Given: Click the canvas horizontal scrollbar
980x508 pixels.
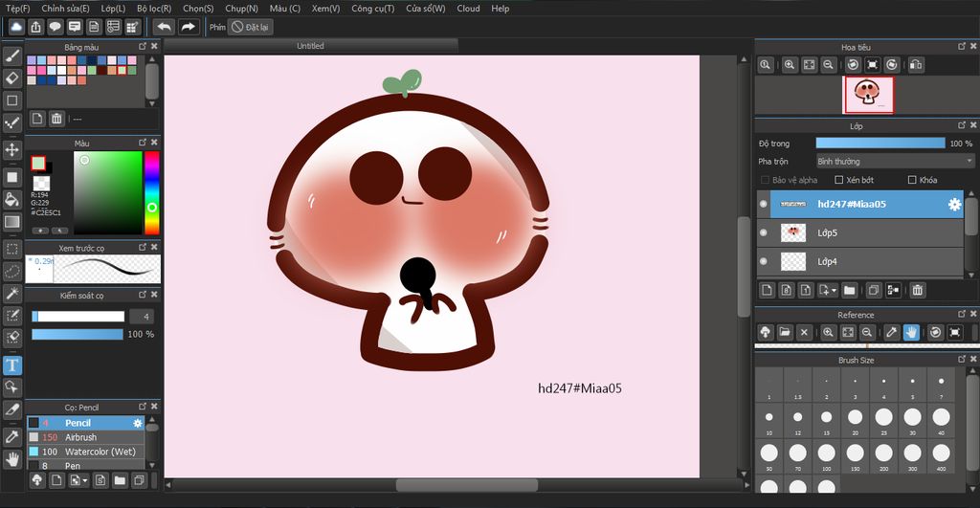Looking at the screenshot, I should pos(467,485).
